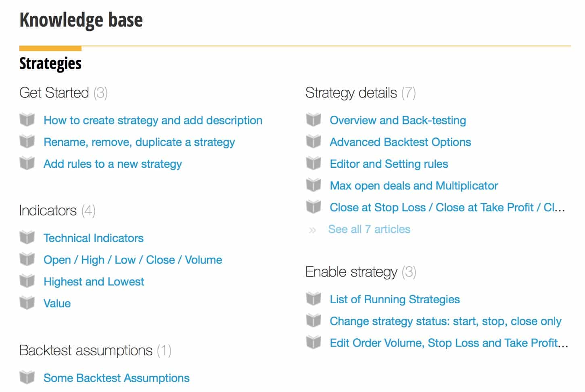Screen dimensions: 585x392
Task: Click book icon beside Overview and Back-testing
Action: pos(313,120)
